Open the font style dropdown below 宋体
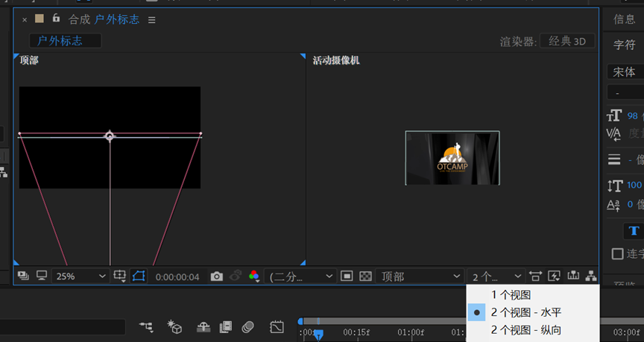 tap(625, 92)
